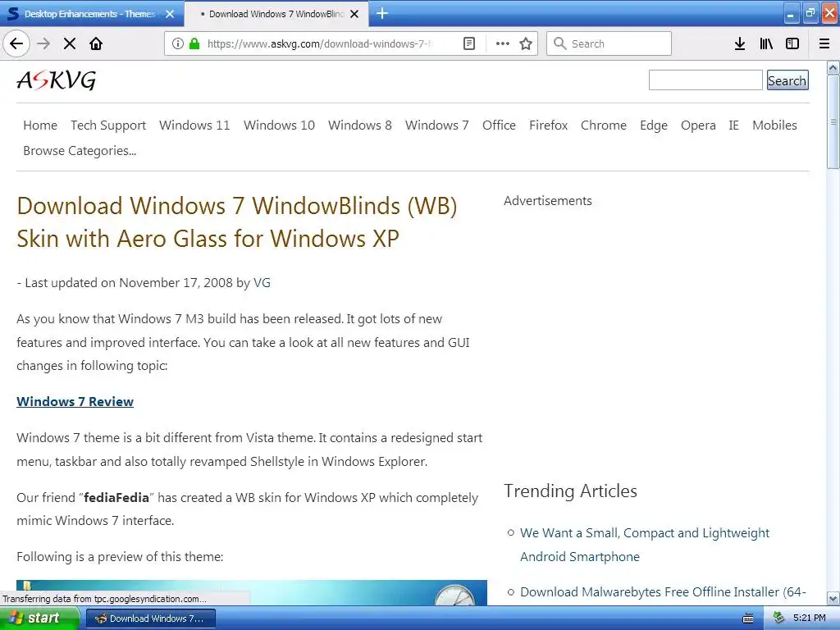The width and height of the screenshot is (840, 630).
Task: Open the Windows 7 Review link
Action: (x=75, y=401)
